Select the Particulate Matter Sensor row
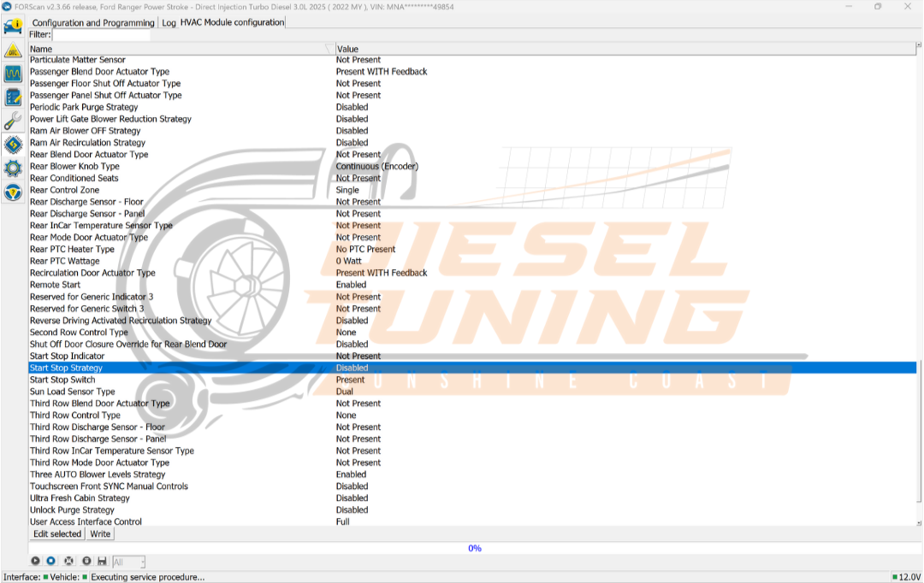 (x=472, y=60)
